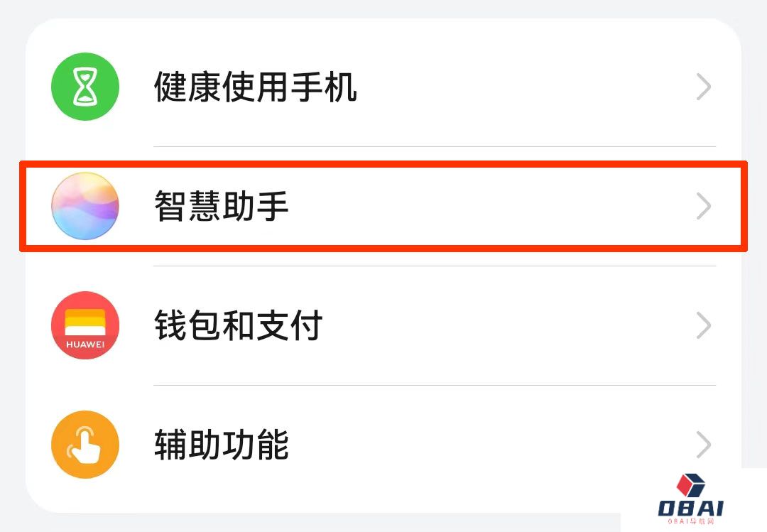767x532 pixels.
Task: Tap the hourglass symbol inside the green circle
Action: 85,87
